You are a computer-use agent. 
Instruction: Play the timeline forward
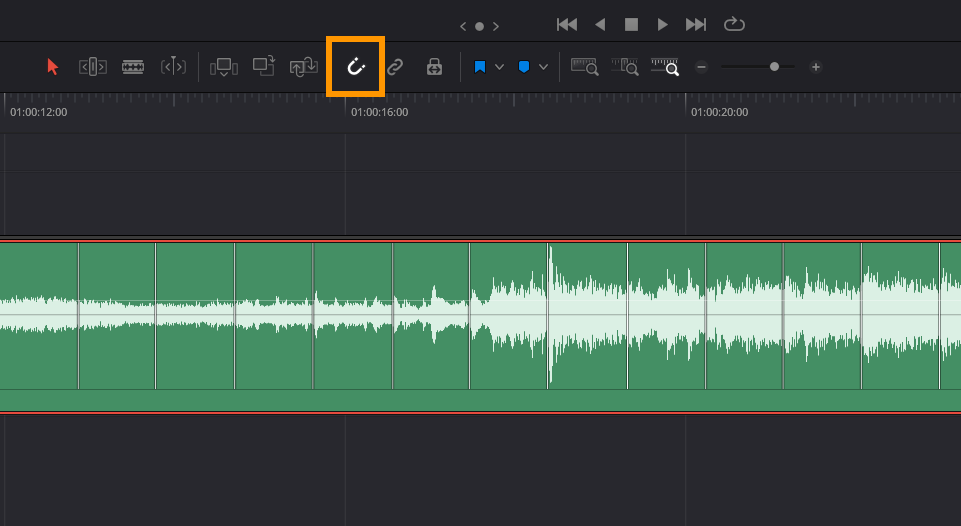tap(663, 25)
